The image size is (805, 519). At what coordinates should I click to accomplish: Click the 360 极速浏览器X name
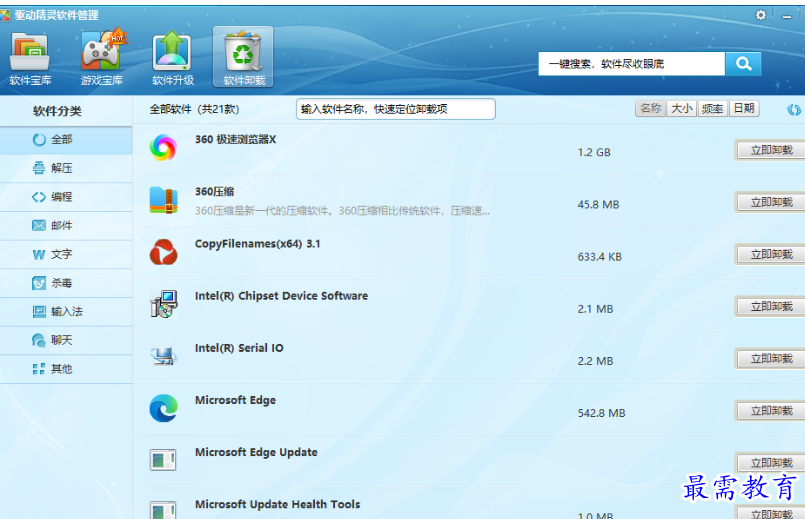tap(236, 140)
